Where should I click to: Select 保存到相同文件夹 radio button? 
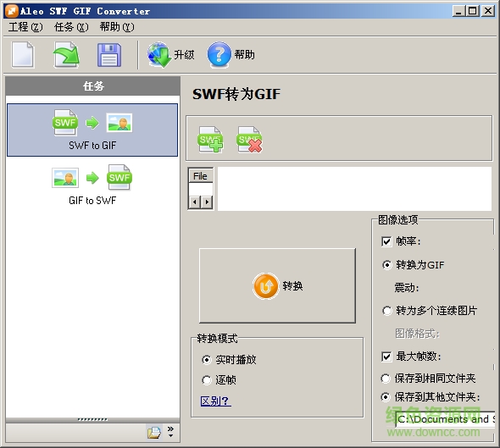click(x=386, y=379)
